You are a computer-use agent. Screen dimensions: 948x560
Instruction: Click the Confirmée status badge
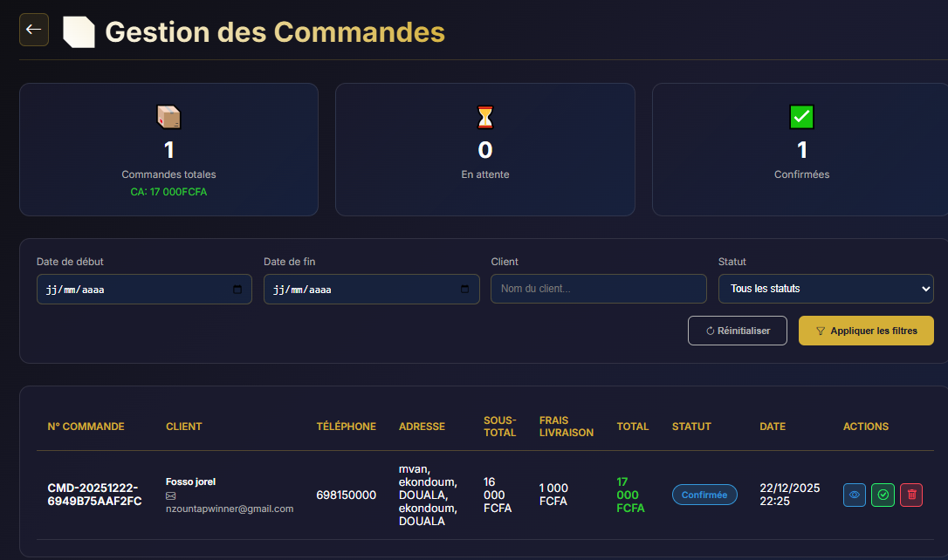click(x=704, y=495)
